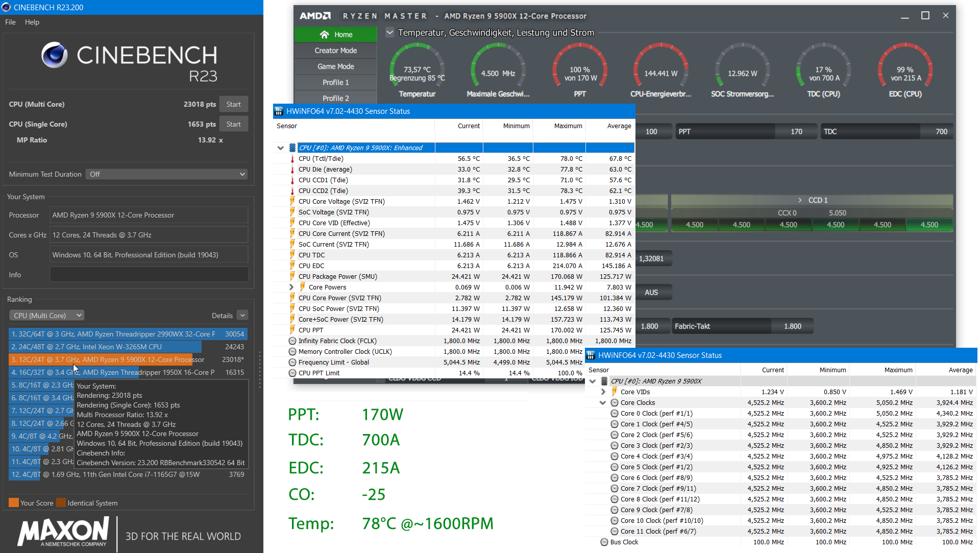Click the Ryzen Master Home icon
This screenshot has height=553, width=980.
(324, 35)
